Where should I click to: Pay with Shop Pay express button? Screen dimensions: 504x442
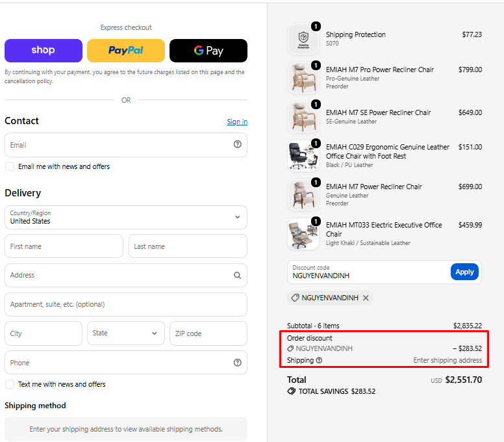click(x=44, y=51)
